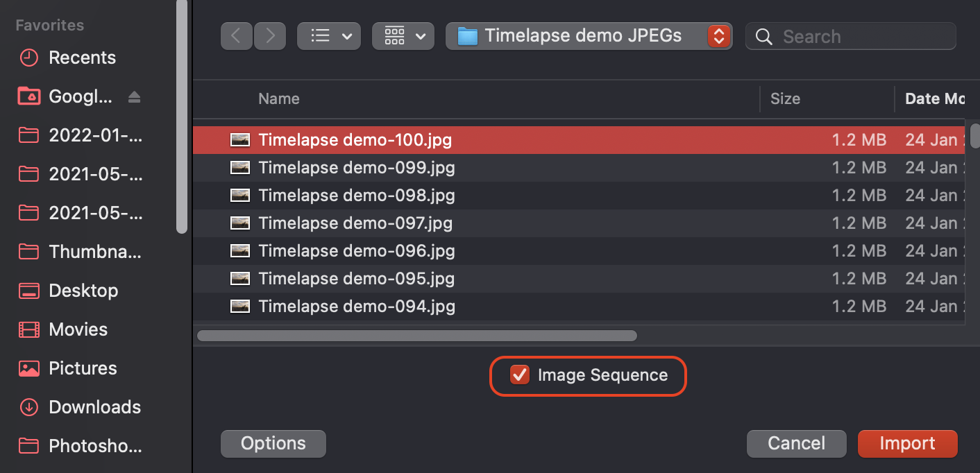Click the thumbnail icon of Timelapse demo-100.jpg
The image size is (980, 473).
pos(240,140)
